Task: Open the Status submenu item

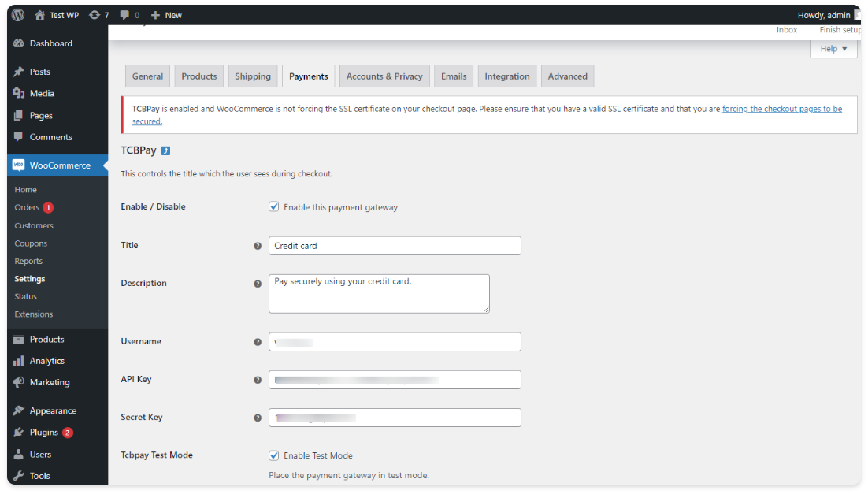Action: tap(25, 296)
